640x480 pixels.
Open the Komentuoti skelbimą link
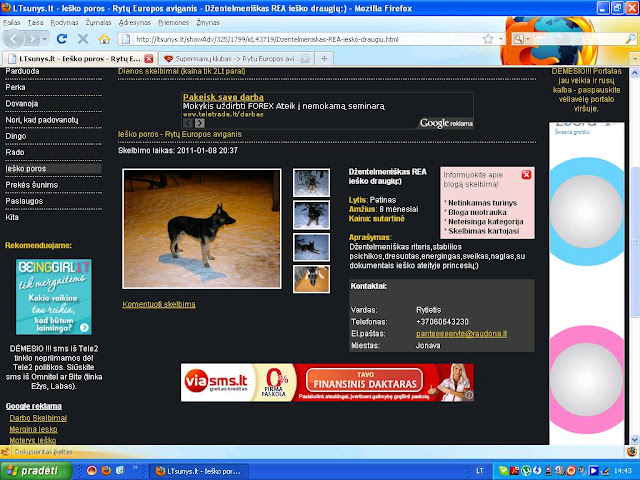(159, 304)
